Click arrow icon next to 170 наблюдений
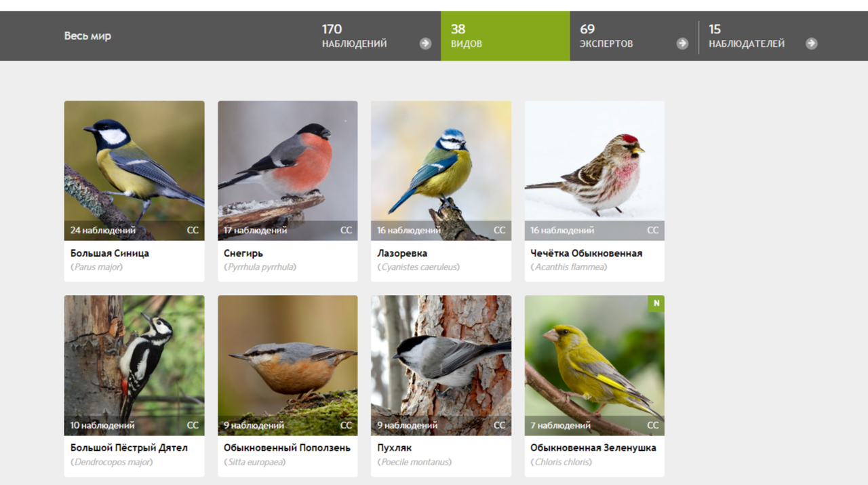The height and width of the screenshot is (485, 868). click(x=425, y=43)
